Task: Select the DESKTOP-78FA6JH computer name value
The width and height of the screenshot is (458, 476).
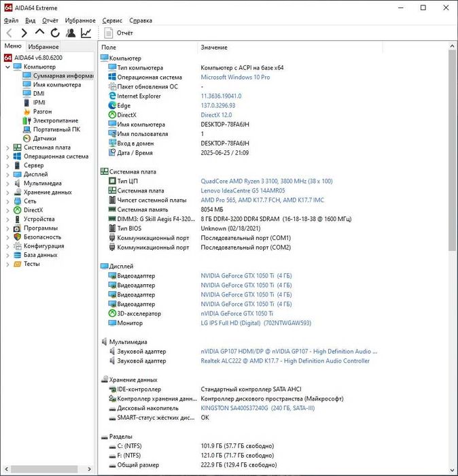Action: pyautogui.click(x=225, y=124)
